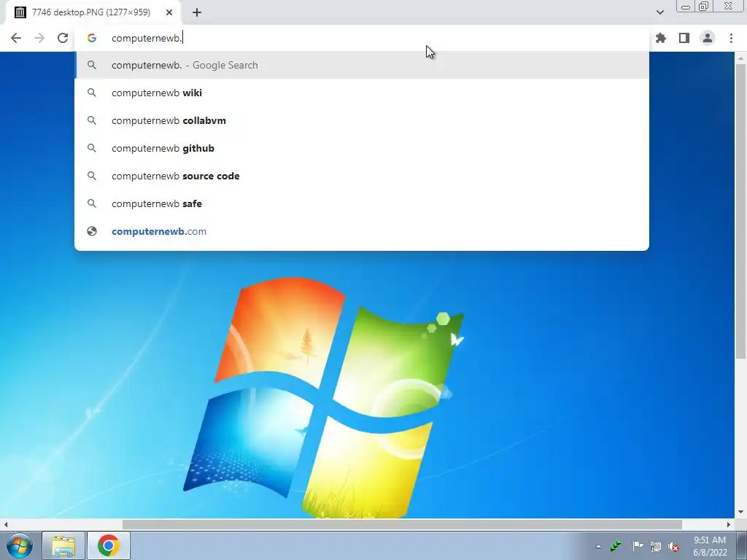Open the profile avatar icon
Viewport: 747px width, 560px height.
708,38
